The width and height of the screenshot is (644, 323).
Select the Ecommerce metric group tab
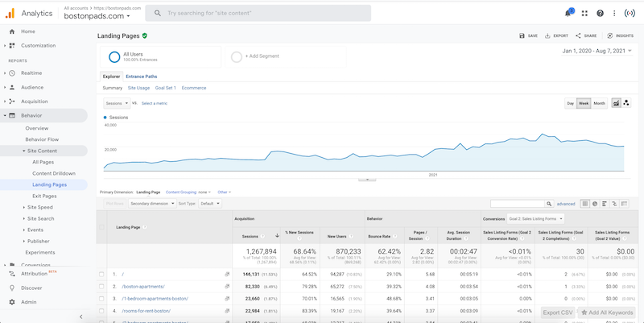194,88
